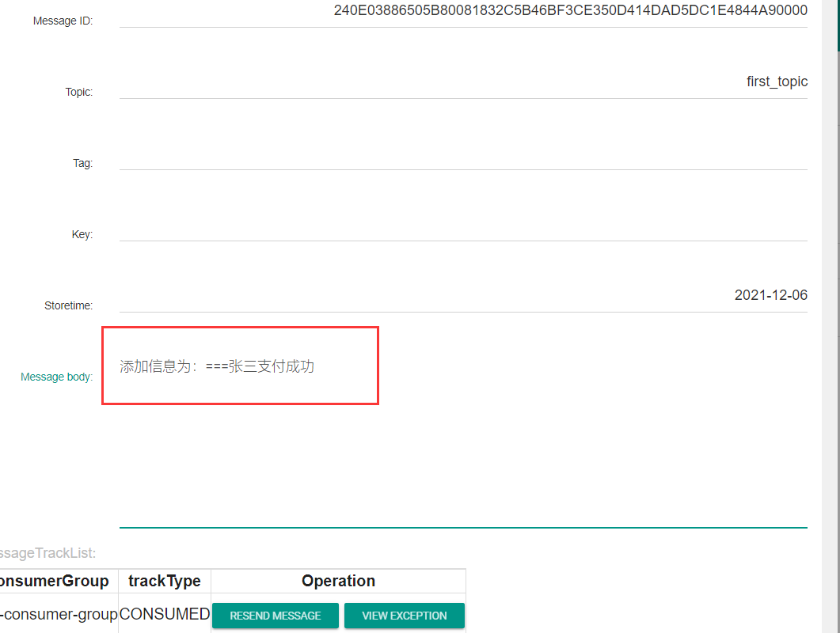Click the empty Key field

point(463,226)
